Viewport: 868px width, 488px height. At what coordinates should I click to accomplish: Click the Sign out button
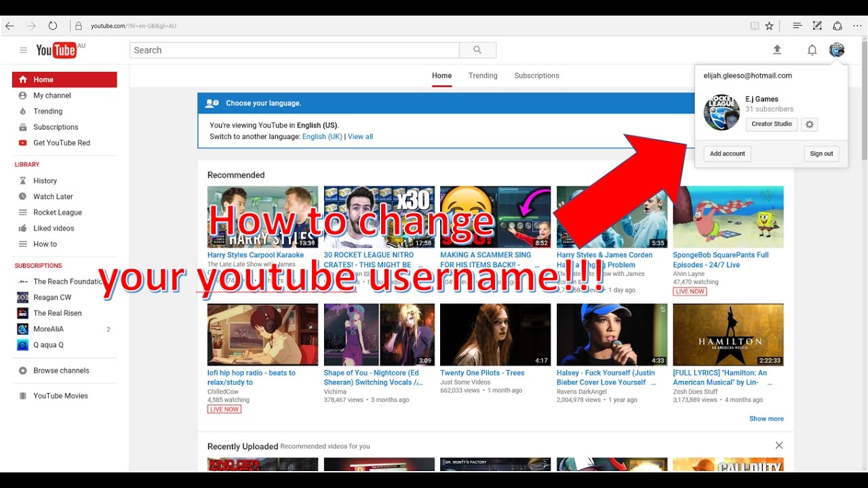click(x=821, y=154)
